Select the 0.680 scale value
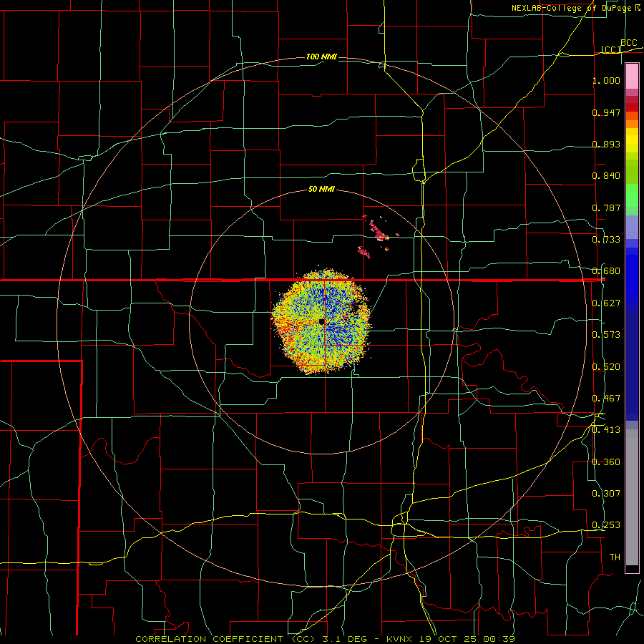 pyautogui.click(x=606, y=271)
